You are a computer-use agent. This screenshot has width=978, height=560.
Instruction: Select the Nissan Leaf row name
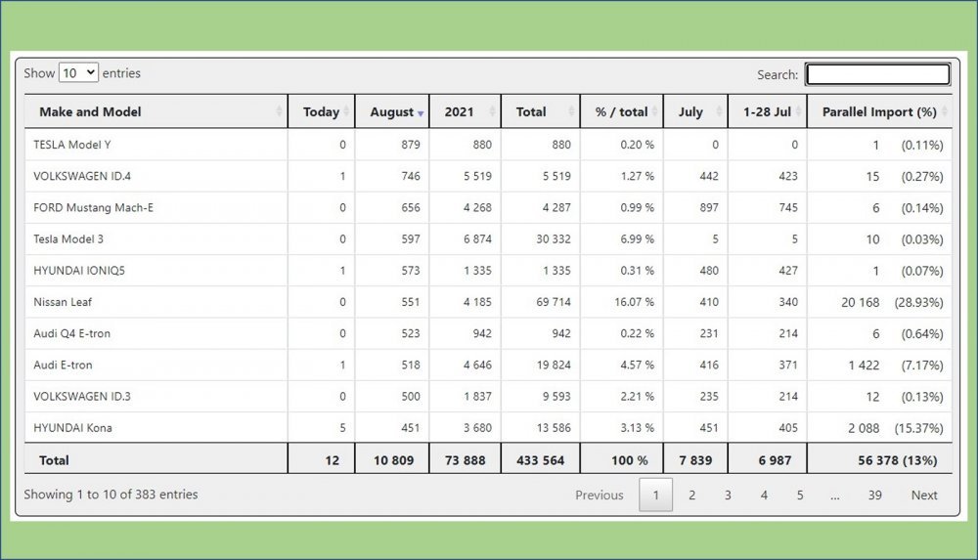point(63,302)
